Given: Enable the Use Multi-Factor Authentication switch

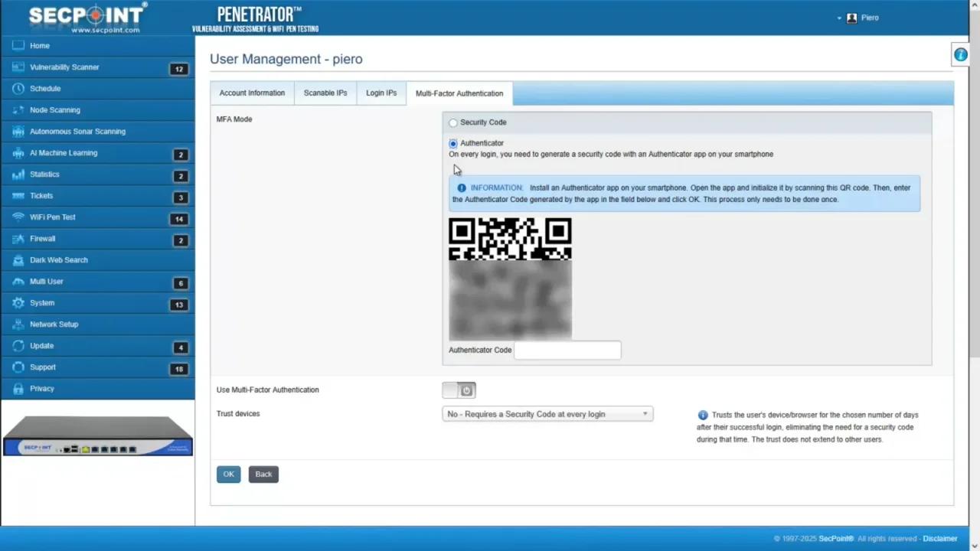Looking at the screenshot, I should [x=458, y=390].
